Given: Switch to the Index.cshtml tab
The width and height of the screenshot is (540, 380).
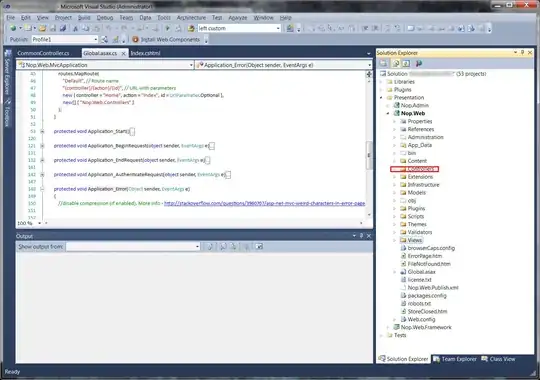Looking at the screenshot, I should pos(145,53).
